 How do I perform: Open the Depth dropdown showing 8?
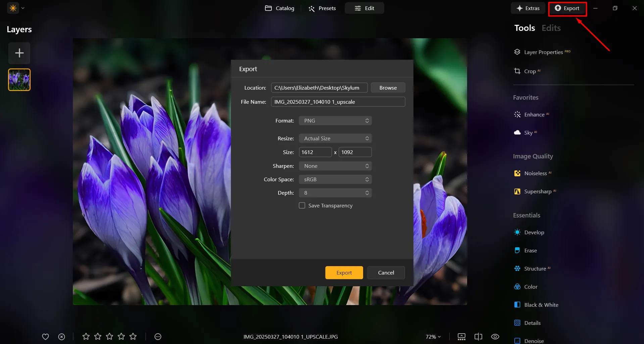[x=335, y=193]
